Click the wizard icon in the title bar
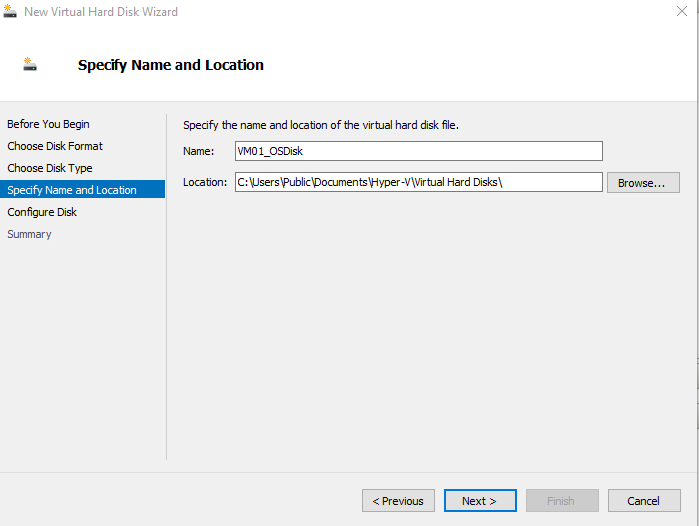699x526 pixels. 10,11
